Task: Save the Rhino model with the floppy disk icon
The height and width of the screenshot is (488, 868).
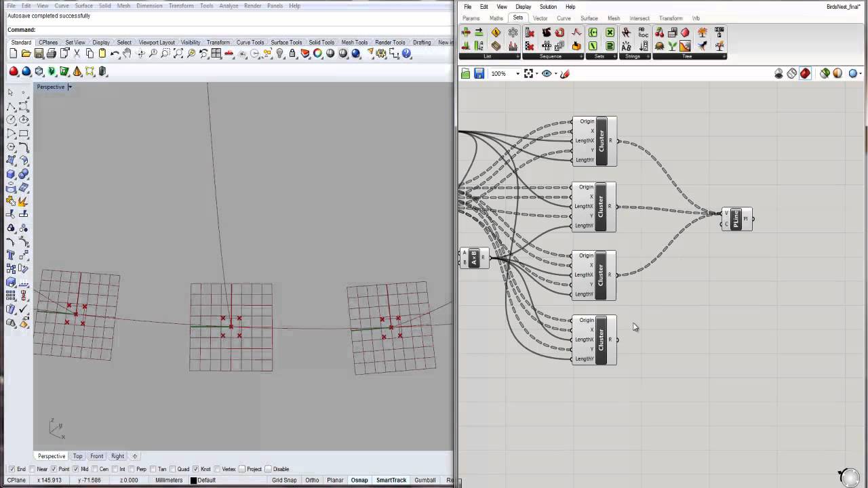Action: pos(39,53)
